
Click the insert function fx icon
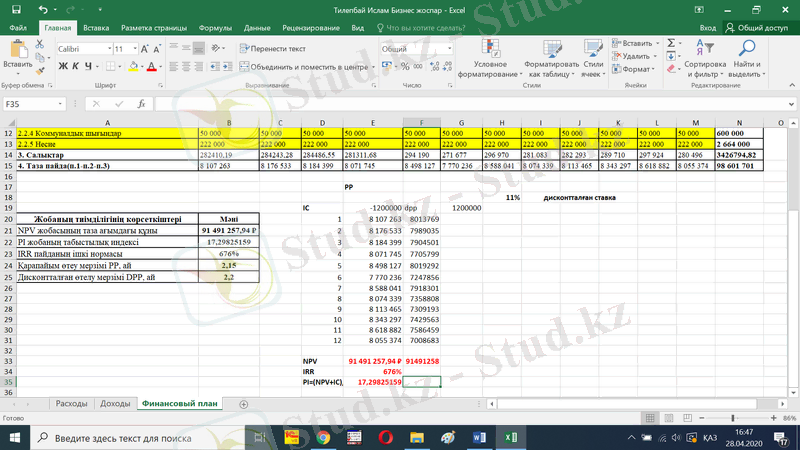click(142, 104)
